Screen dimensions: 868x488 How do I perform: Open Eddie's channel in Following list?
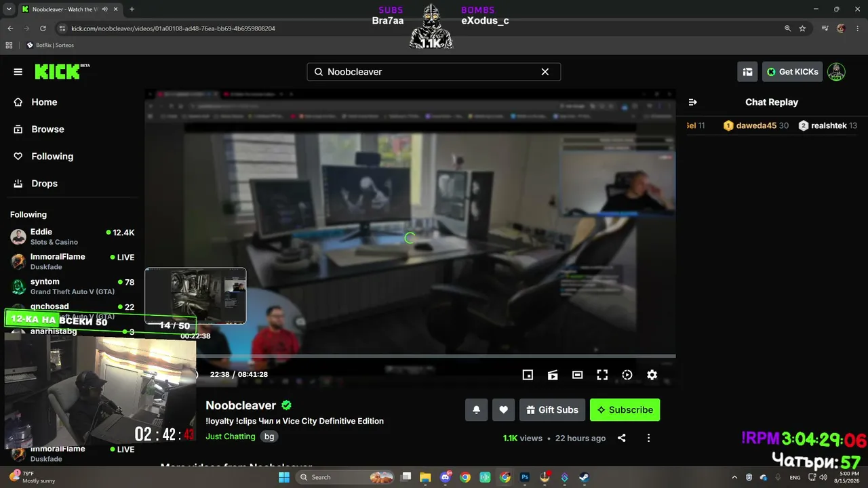pyautogui.click(x=73, y=237)
